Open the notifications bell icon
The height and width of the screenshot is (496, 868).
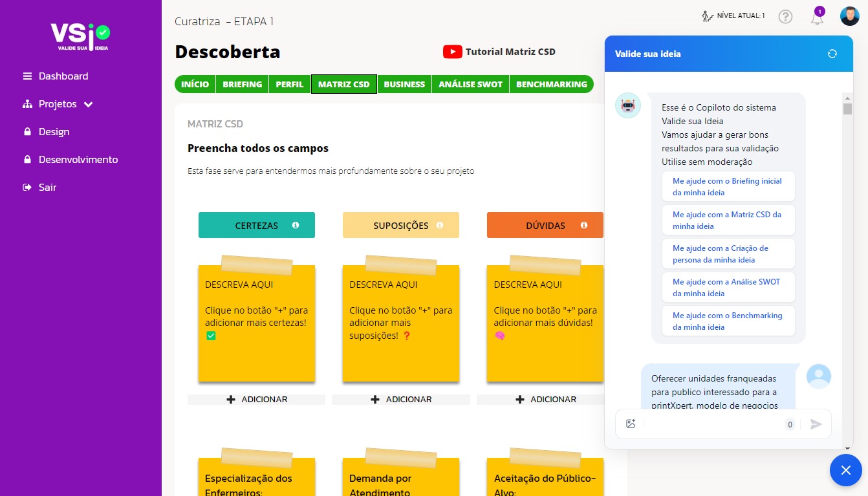click(817, 17)
